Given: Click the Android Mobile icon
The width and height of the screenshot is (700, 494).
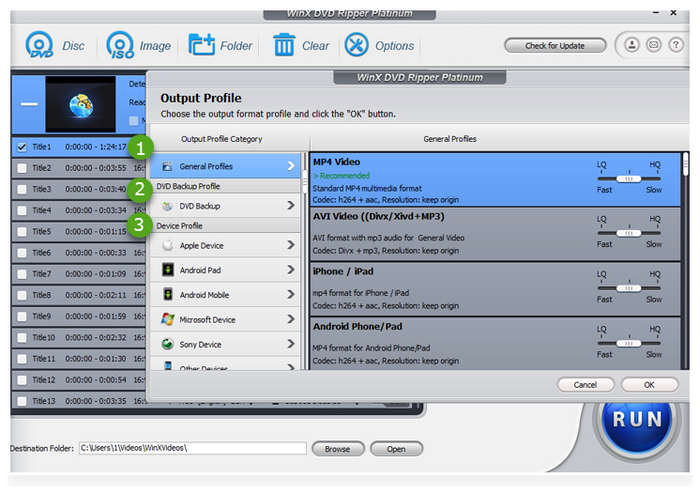Looking at the screenshot, I should pyautogui.click(x=167, y=295).
